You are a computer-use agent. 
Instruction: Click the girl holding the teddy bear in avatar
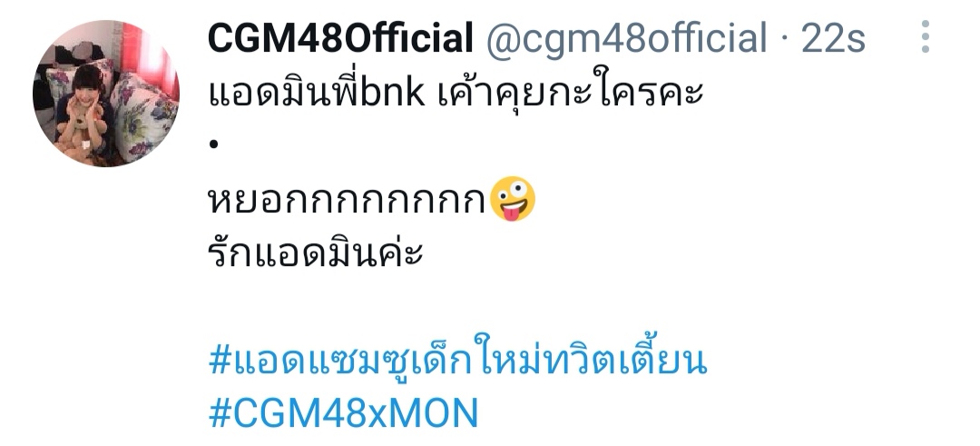(84, 113)
